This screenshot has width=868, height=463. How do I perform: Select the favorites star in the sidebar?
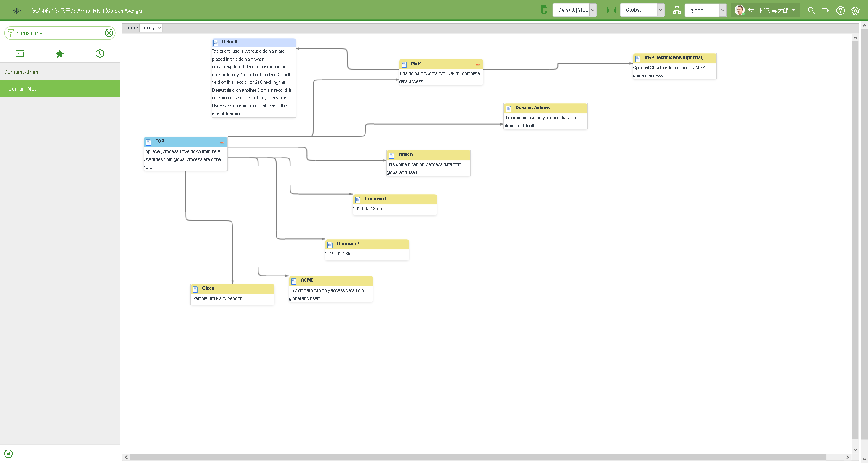pos(59,54)
